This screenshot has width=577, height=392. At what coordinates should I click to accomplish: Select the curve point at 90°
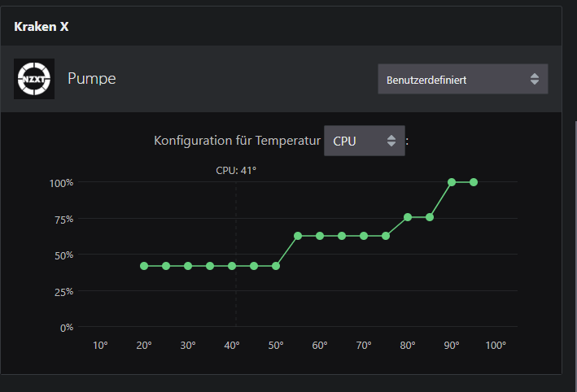click(452, 182)
